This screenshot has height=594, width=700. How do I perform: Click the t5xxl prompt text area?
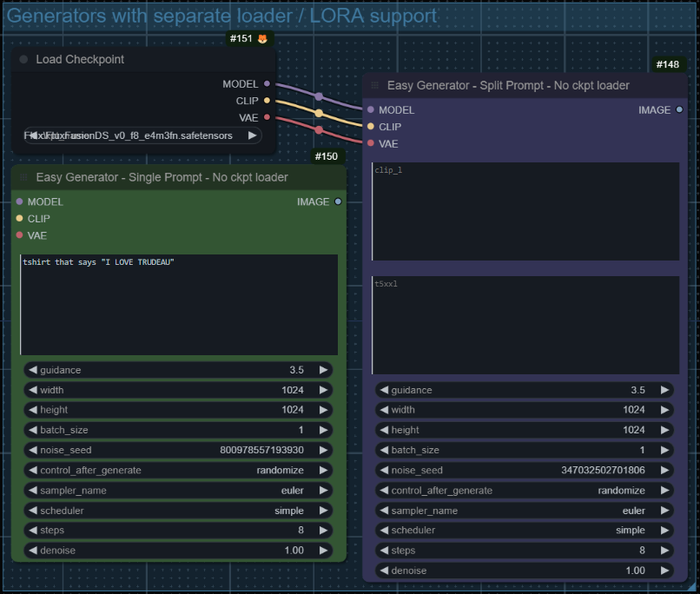tap(525, 325)
